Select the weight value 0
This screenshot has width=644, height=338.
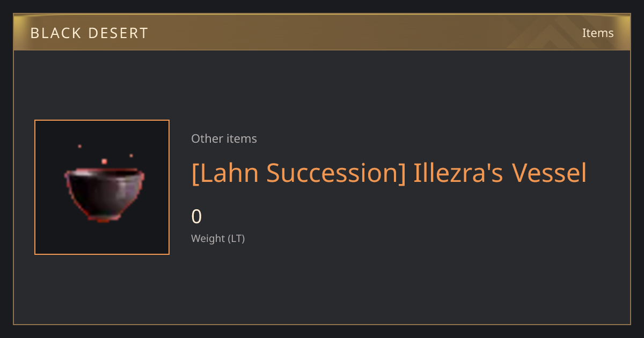point(196,217)
